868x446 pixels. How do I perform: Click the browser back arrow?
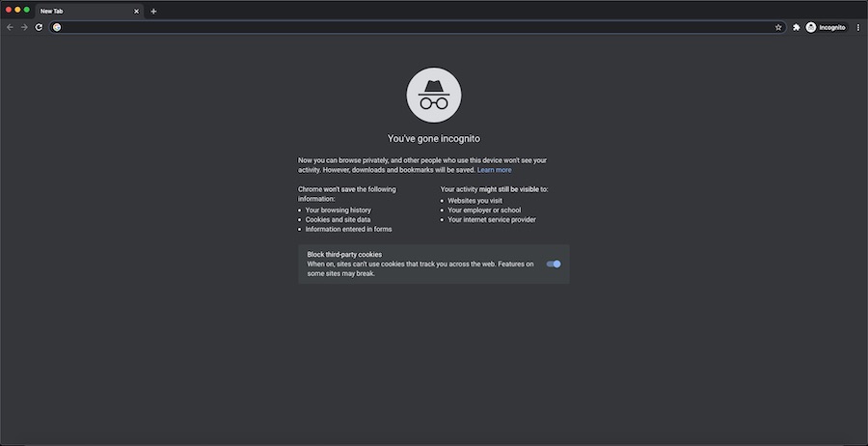tap(10, 27)
